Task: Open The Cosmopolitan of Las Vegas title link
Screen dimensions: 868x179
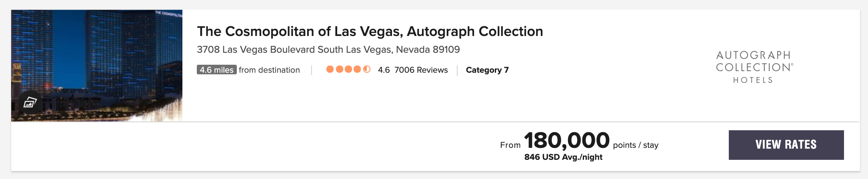Action: point(370,31)
